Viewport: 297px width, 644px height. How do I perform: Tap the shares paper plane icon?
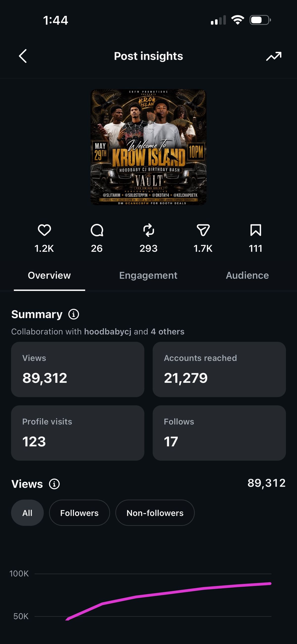(x=203, y=230)
